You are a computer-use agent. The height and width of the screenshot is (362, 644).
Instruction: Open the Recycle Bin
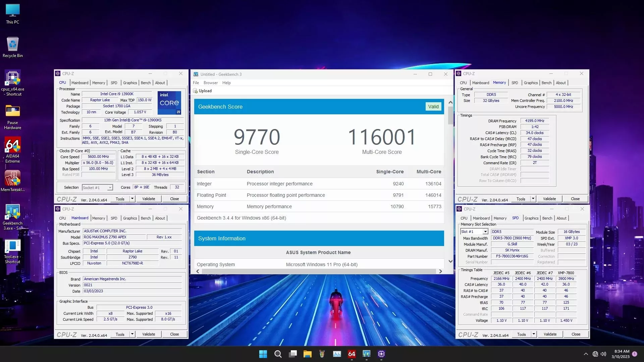coord(12,45)
